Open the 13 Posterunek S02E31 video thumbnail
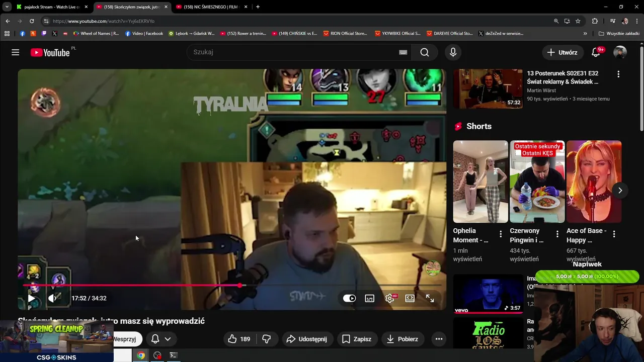This screenshot has height=362, width=644. 488,88
